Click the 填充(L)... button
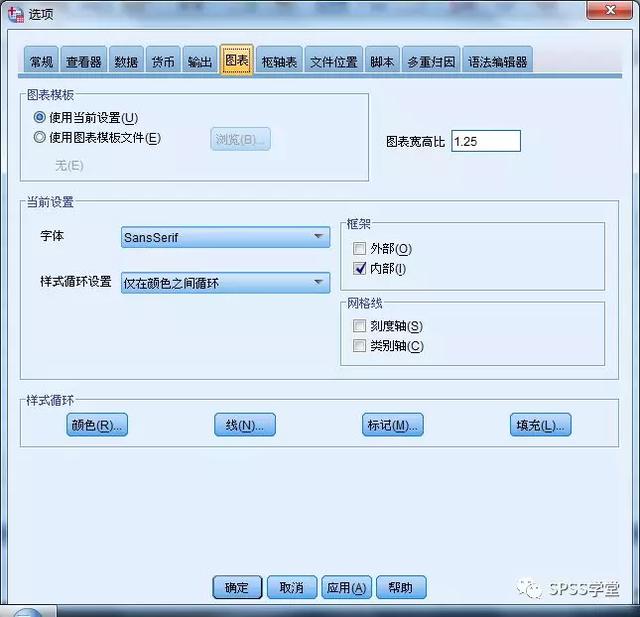Screen dimensions: 640x617 (x=540, y=425)
